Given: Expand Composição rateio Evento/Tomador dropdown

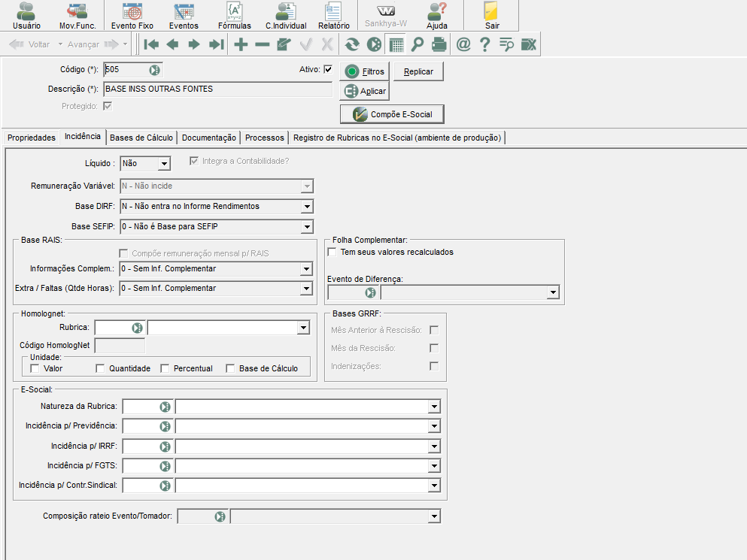Looking at the screenshot, I should 434,516.
